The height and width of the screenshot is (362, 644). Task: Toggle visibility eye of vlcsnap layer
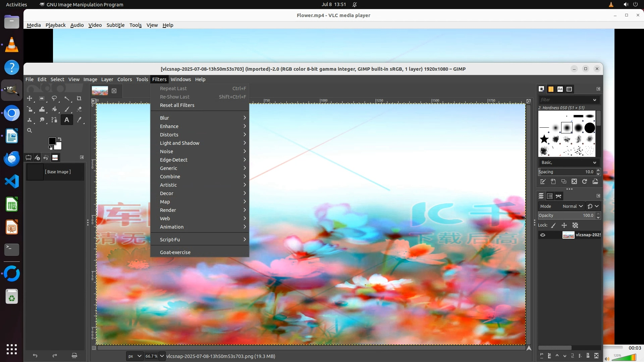pos(542,235)
